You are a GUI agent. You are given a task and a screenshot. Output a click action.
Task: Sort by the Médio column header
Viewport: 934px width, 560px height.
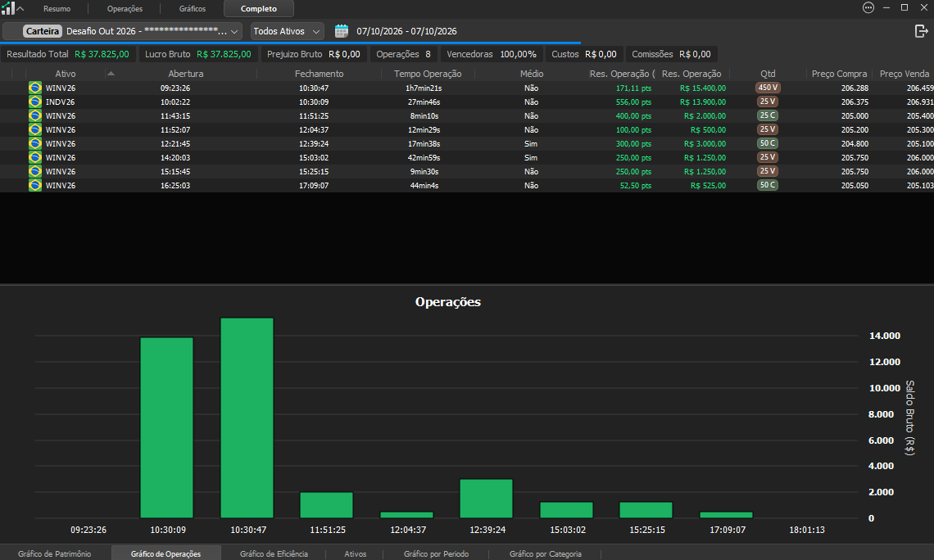pyautogui.click(x=532, y=74)
